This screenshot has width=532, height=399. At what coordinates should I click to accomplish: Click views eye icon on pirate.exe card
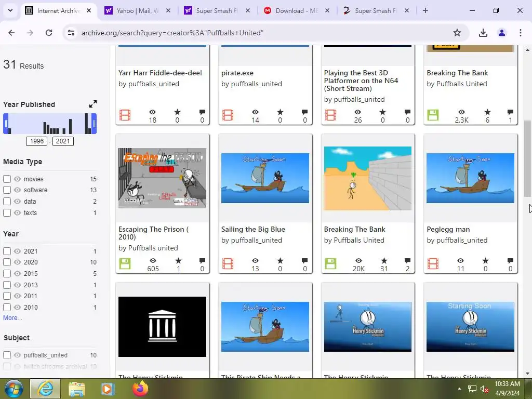pos(255,112)
